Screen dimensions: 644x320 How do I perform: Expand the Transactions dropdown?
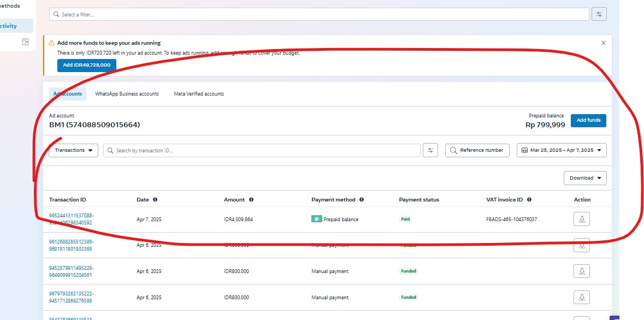pos(73,150)
